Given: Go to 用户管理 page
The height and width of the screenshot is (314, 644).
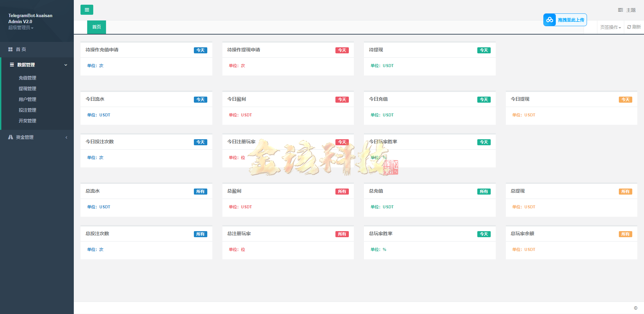Looking at the screenshot, I should (28, 99).
